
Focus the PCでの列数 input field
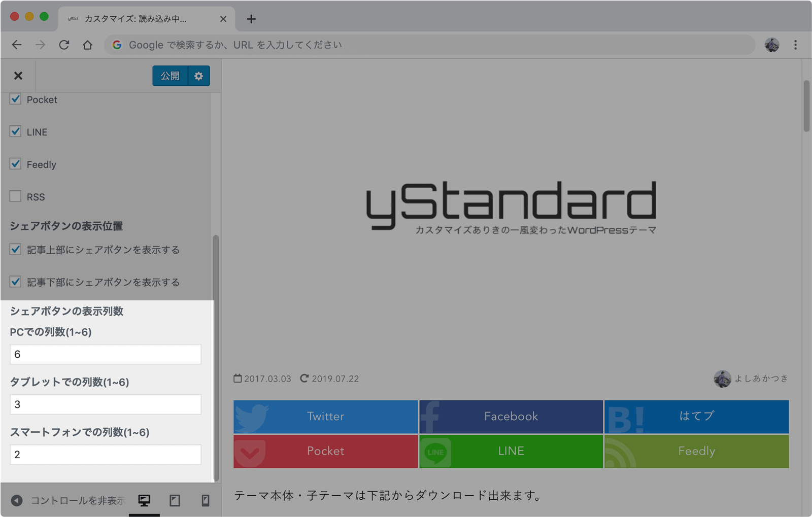pyautogui.click(x=106, y=354)
